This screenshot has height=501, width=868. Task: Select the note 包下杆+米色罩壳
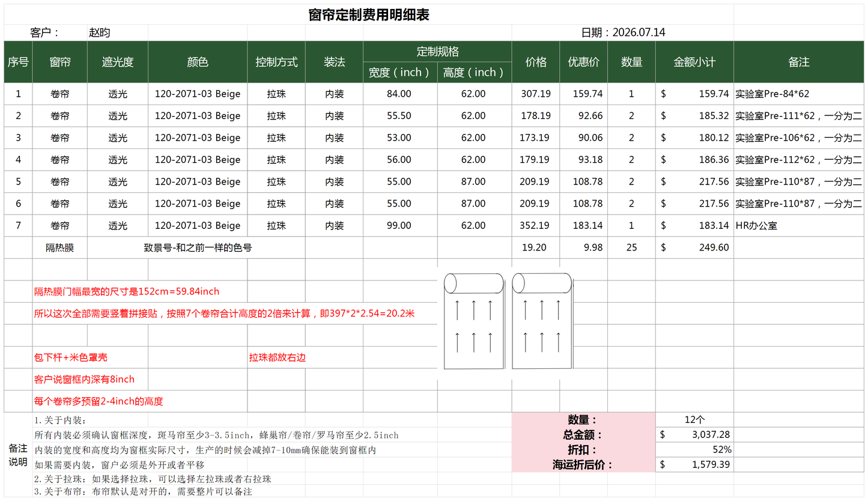tap(71, 357)
